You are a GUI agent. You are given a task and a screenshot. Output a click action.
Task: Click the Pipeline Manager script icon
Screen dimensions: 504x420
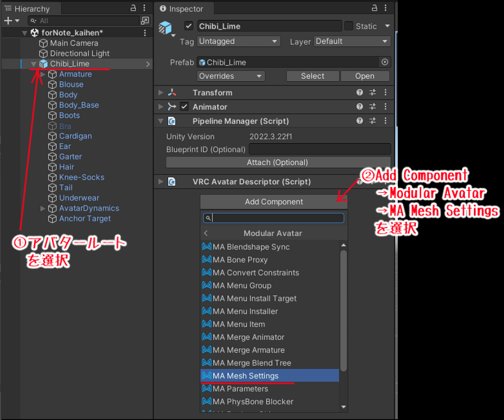point(172,121)
